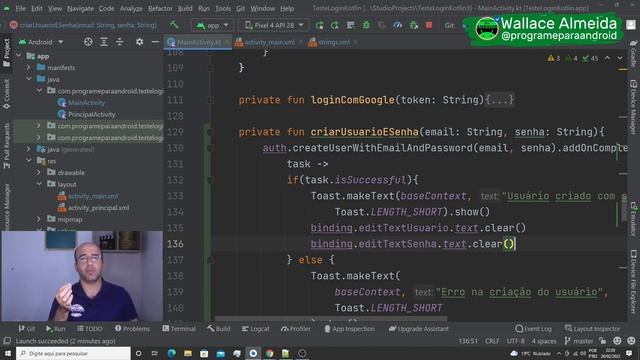Open Device Manager side panel

coord(633,107)
